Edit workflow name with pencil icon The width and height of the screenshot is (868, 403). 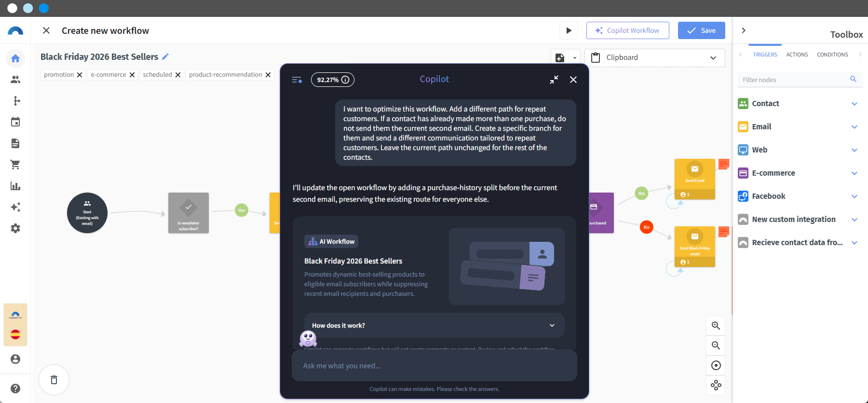(x=165, y=56)
